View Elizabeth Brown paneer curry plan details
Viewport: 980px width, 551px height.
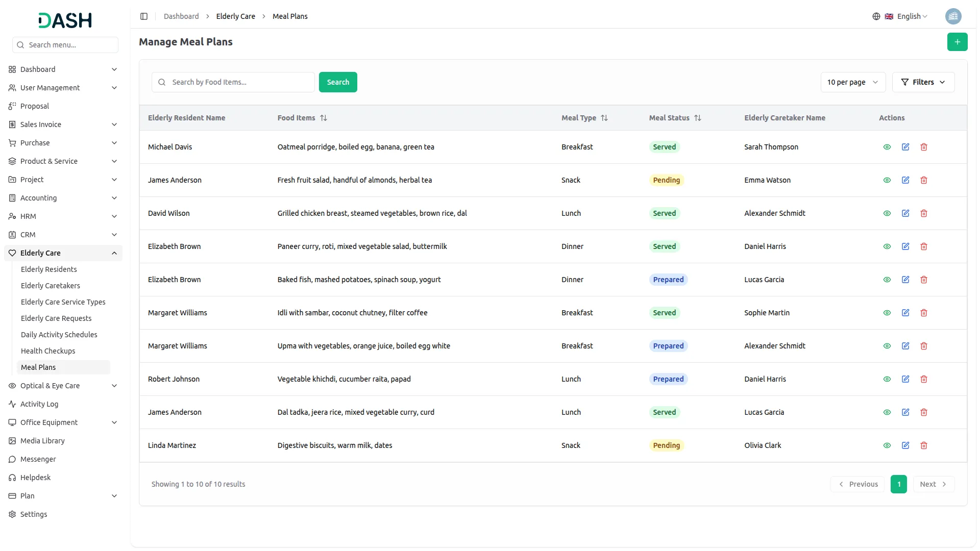[x=887, y=246]
